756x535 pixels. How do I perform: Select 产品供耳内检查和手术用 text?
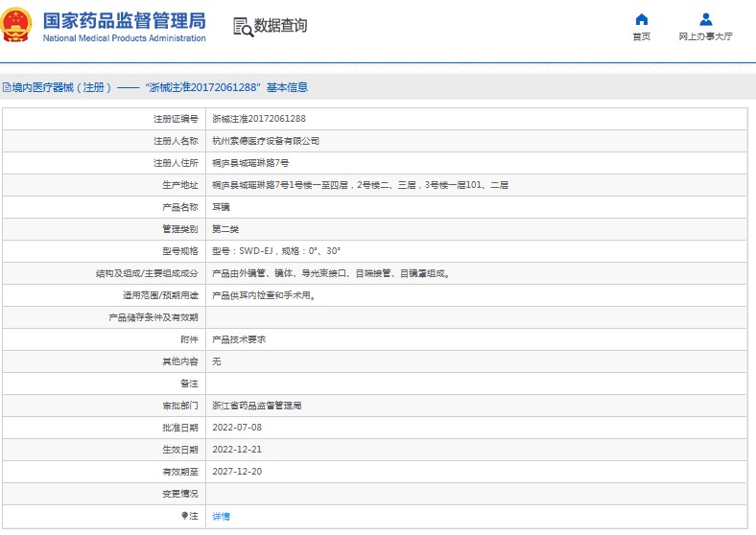(264, 295)
